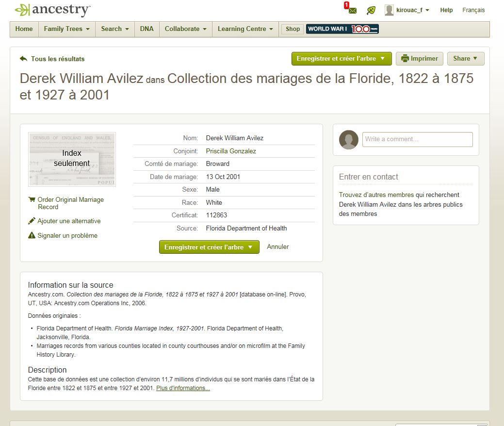Click the Annuler link
This screenshot has height=426, width=504.
(278, 246)
